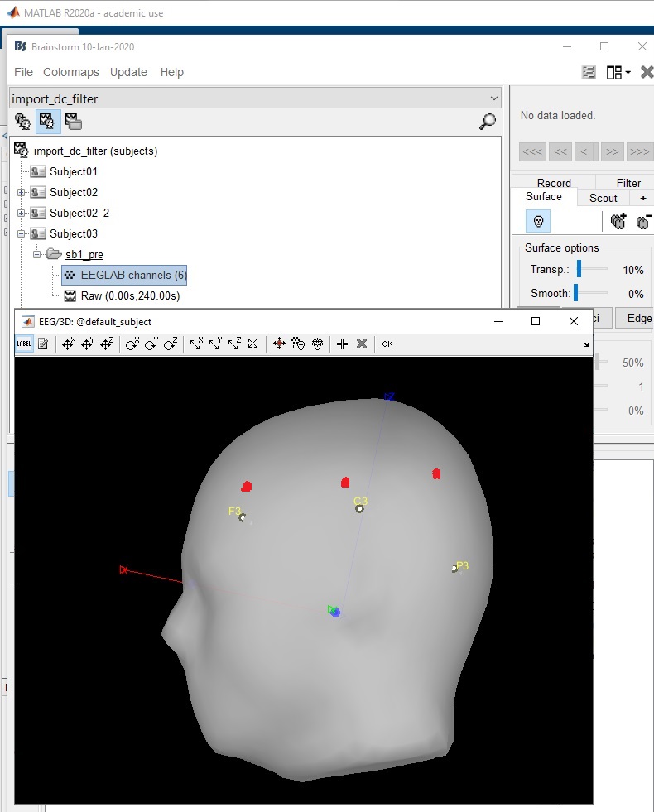Select the Rotate around Z tool
This screenshot has height=812, width=654.
click(x=171, y=344)
